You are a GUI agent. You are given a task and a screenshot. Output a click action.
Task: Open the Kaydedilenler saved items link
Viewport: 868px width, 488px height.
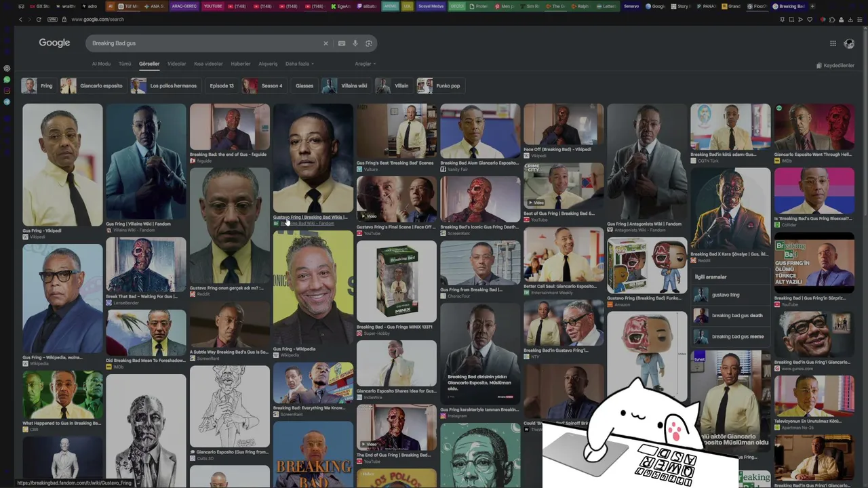click(835, 66)
